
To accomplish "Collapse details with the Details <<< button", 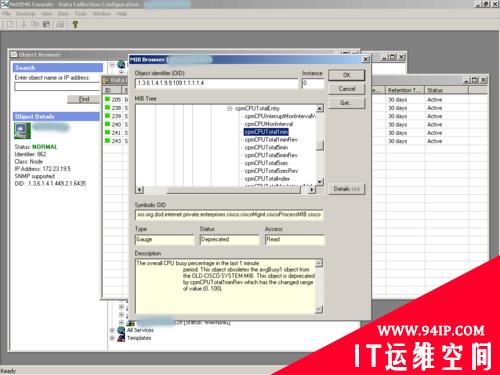I will pyautogui.click(x=347, y=189).
